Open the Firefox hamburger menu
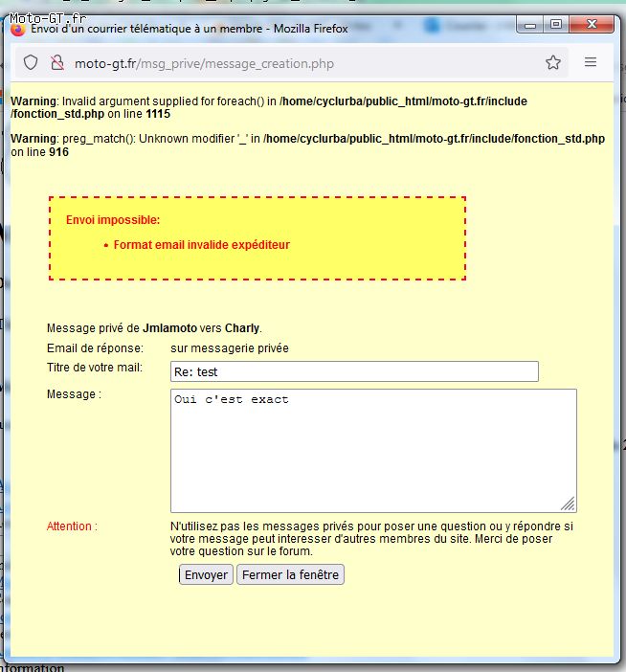626x672 pixels. pyautogui.click(x=591, y=62)
